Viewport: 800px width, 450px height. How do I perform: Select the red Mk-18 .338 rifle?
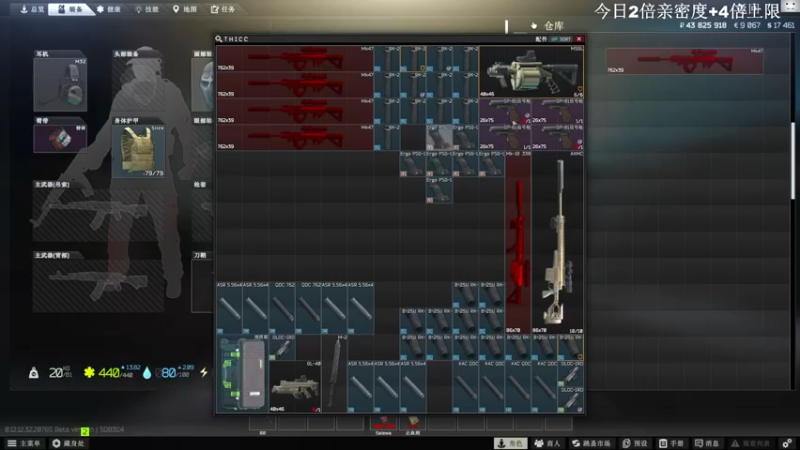click(518, 242)
